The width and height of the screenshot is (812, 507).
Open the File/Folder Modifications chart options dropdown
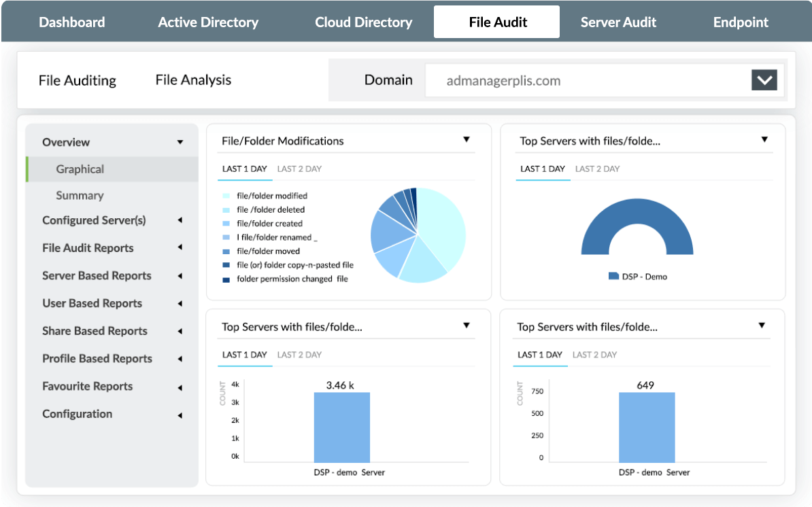click(x=467, y=139)
